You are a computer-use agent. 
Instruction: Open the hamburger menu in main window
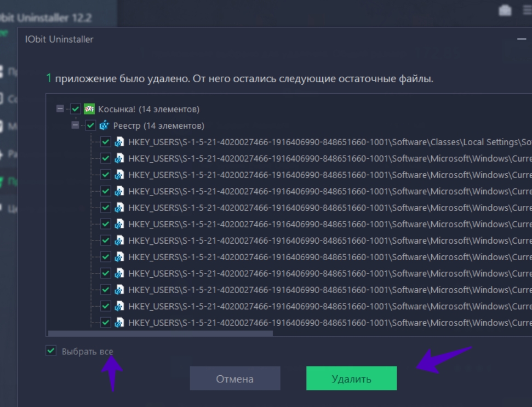coord(528,10)
